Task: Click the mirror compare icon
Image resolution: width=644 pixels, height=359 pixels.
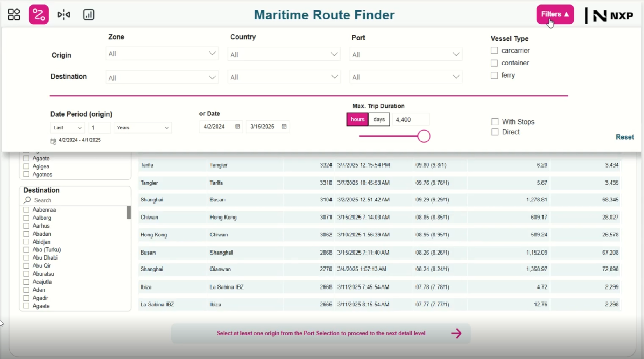Action: tap(63, 15)
